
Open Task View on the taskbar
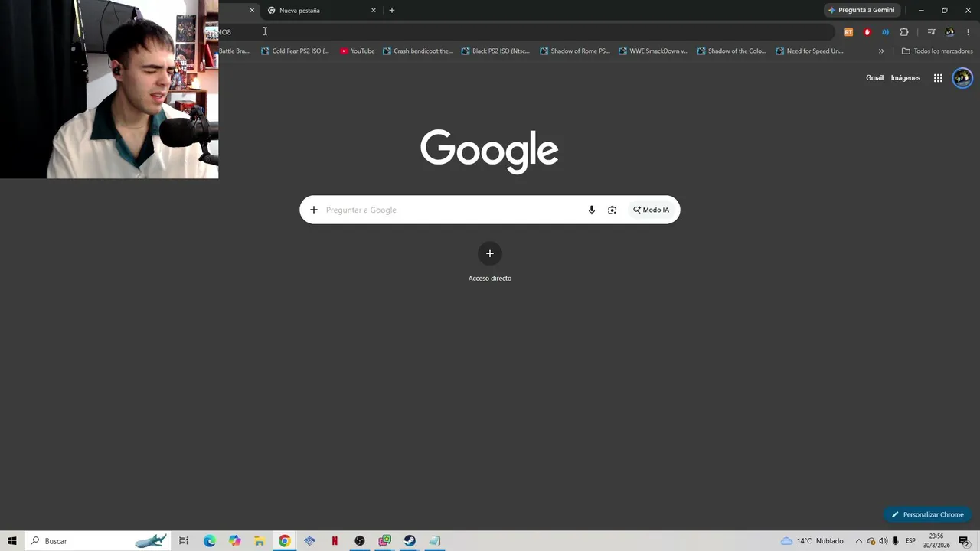tap(184, 541)
